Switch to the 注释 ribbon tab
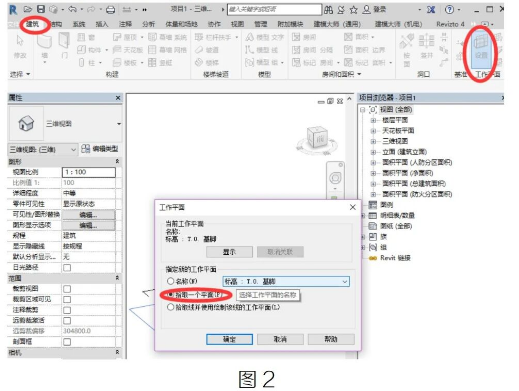 pos(125,24)
